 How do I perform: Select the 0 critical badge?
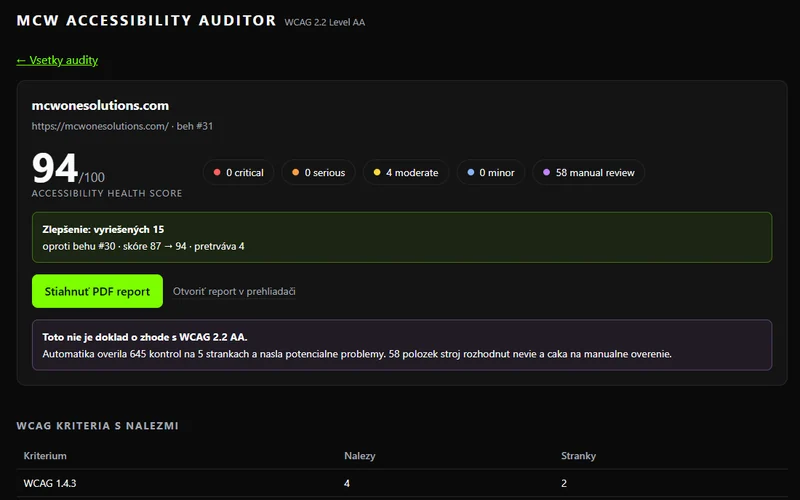pos(238,172)
